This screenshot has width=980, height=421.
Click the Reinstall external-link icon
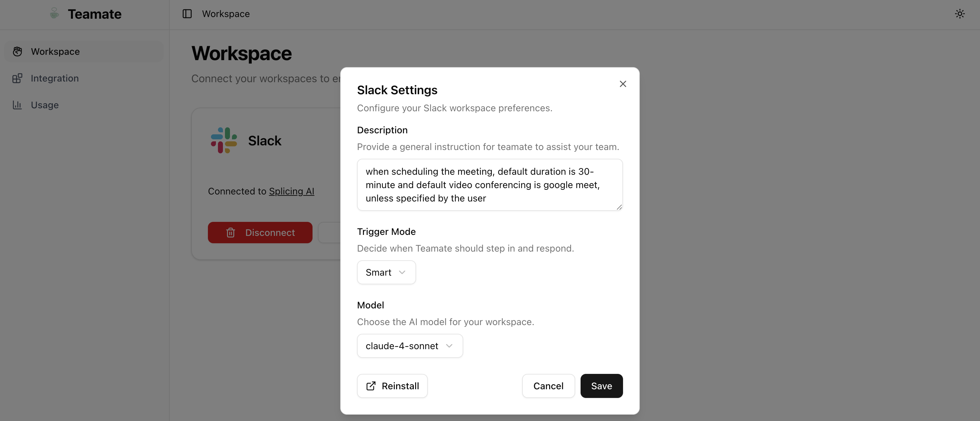click(x=371, y=386)
